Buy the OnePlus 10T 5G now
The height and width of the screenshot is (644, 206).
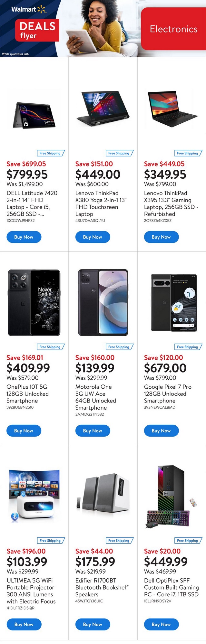(24, 431)
